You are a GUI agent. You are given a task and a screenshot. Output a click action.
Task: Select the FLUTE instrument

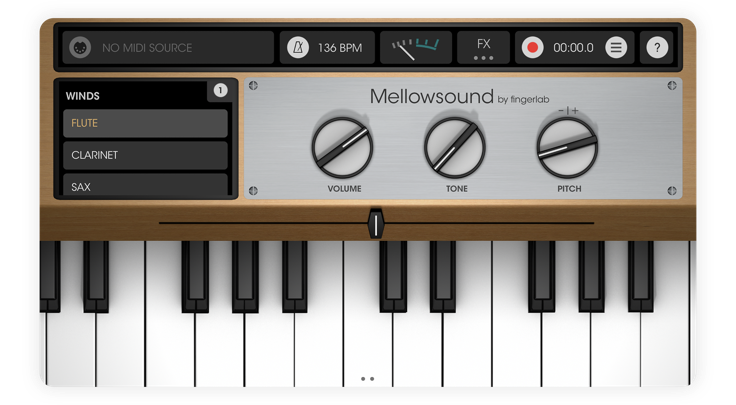pyautogui.click(x=146, y=123)
